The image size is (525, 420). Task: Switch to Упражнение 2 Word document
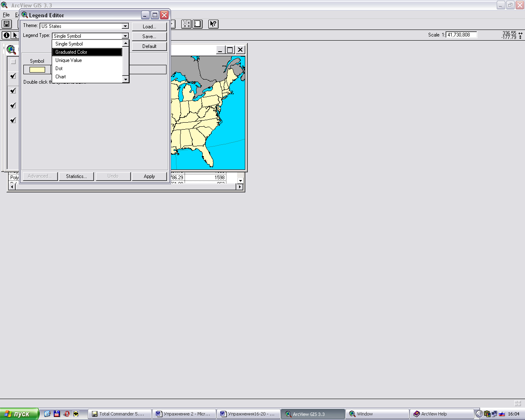coord(184,414)
